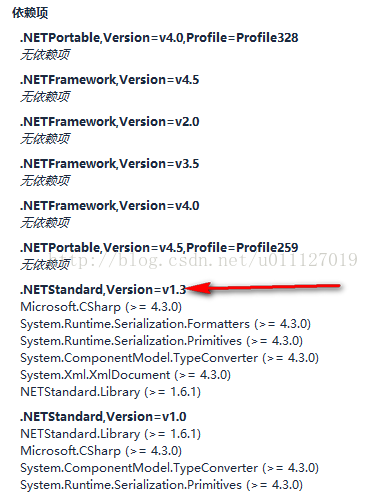Open System.ComponentModel.TypeConverter link under v1.3

click(139, 358)
